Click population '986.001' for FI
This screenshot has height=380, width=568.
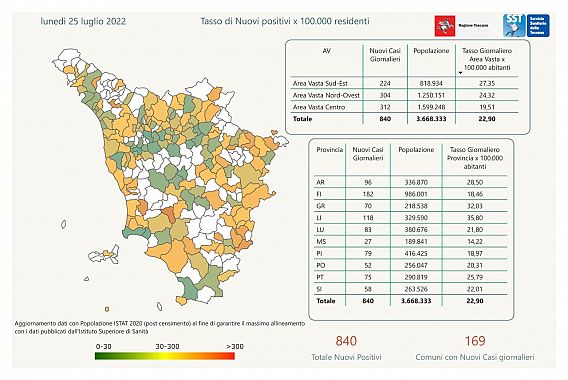coord(416,194)
